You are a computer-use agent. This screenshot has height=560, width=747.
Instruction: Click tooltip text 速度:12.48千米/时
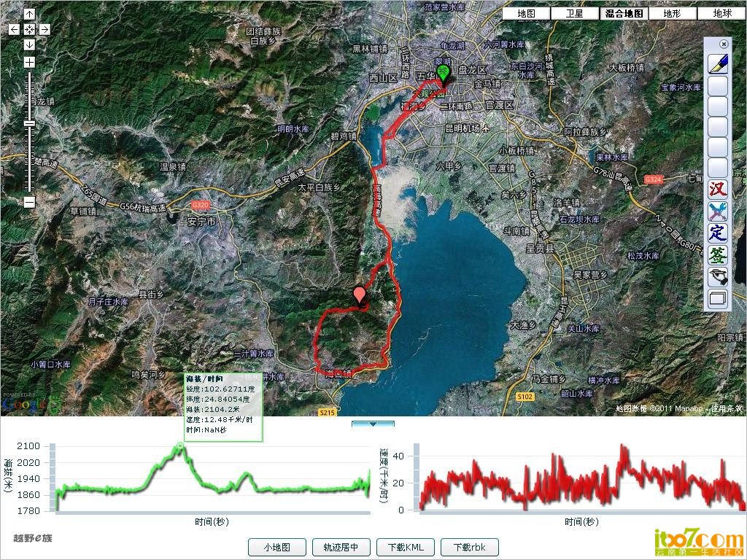[x=220, y=419]
